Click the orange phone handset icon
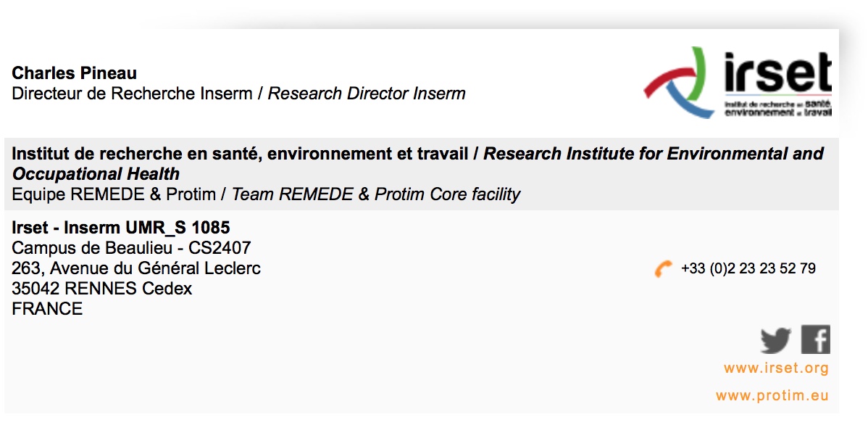 coord(663,269)
